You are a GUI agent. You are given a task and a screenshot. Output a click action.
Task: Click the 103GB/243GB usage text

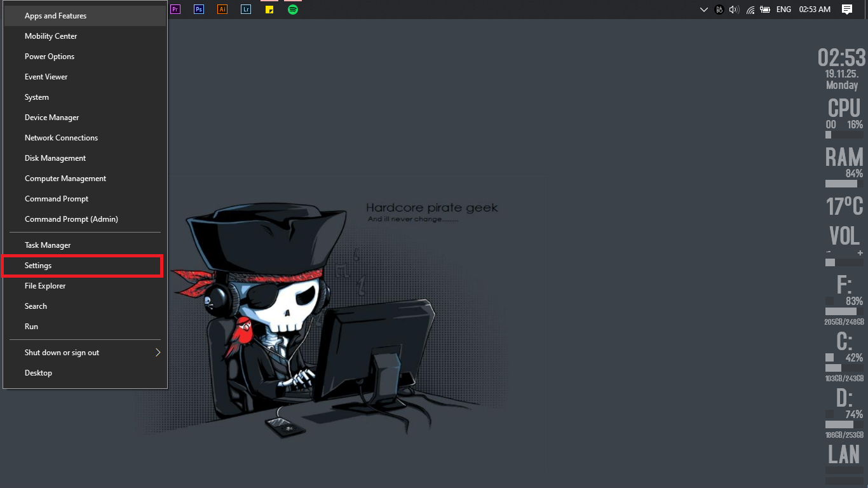(844, 379)
